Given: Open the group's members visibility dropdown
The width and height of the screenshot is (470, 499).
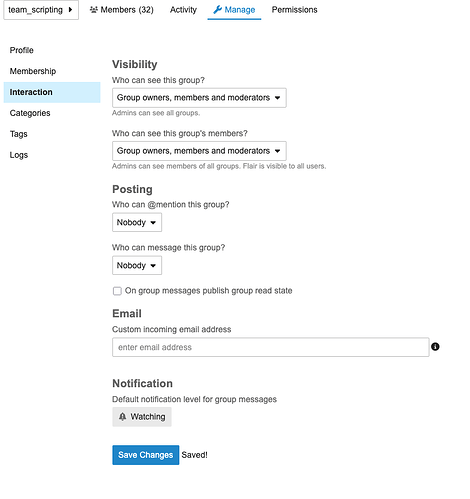Looking at the screenshot, I should point(199,151).
